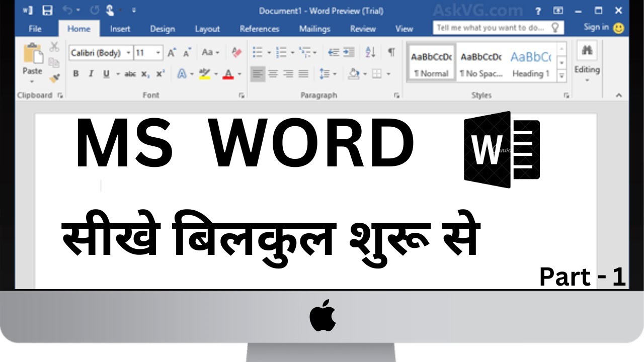Toggle Underline formatting
The width and height of the screenshot is (644, 362).
(106, 74)
